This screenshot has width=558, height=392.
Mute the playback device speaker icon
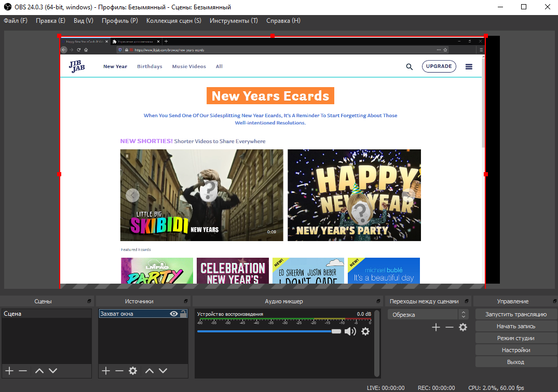tap(350, 331)
